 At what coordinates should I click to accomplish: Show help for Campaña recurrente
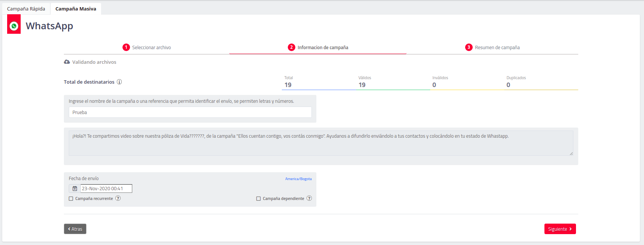click(x=118, y=198)
